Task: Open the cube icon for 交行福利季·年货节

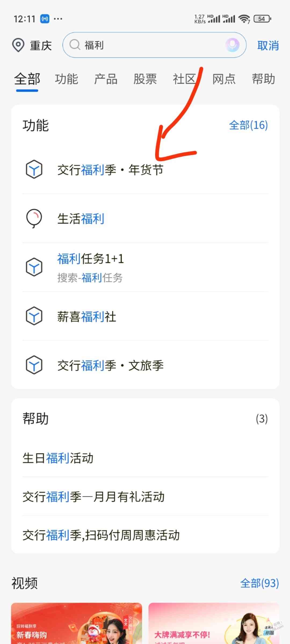Action: click(34, 170)
